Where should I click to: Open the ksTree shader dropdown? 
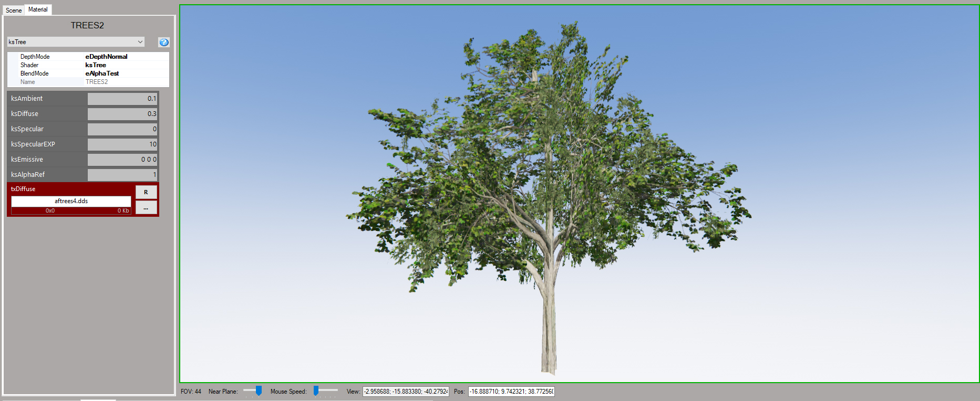pyautogui.click(x=76, y=42)
